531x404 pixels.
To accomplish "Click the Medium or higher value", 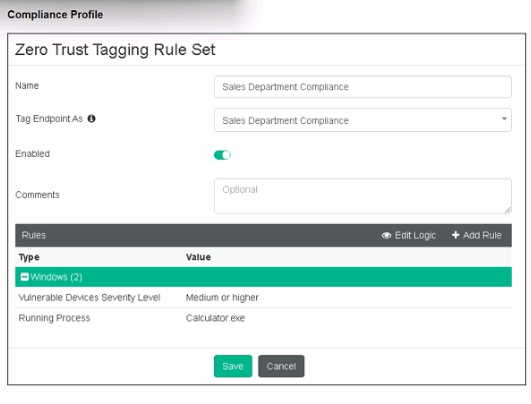I will (x=222, y=298).
